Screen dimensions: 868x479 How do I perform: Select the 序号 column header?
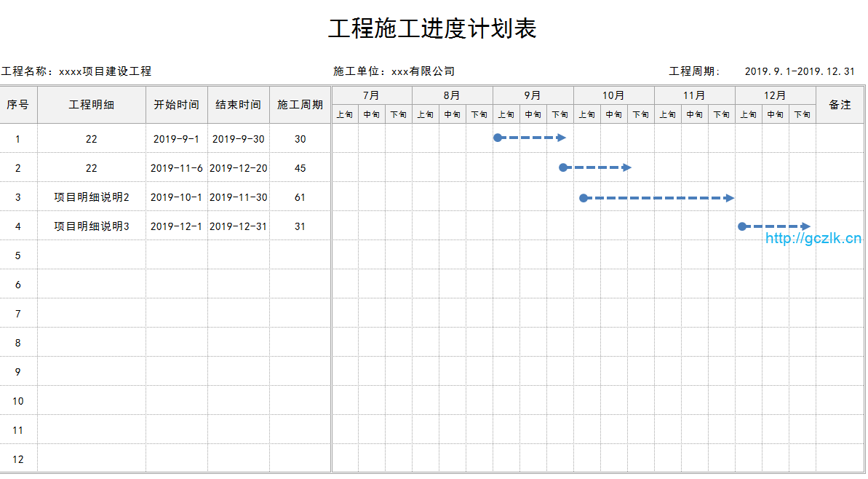pos(18,105)
